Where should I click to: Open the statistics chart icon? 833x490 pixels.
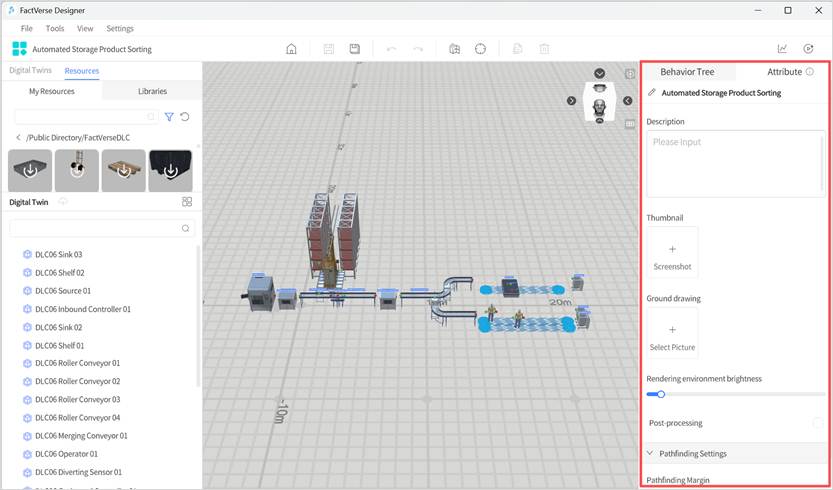pyautogui.click(x=782, y=48)
